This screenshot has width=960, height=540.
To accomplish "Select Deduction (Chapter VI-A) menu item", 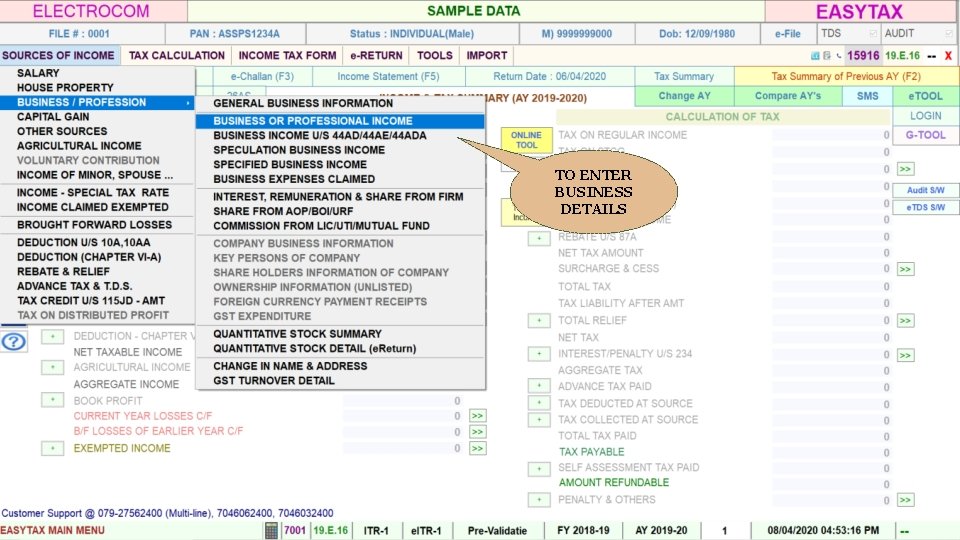I will (x=97, y=257).
